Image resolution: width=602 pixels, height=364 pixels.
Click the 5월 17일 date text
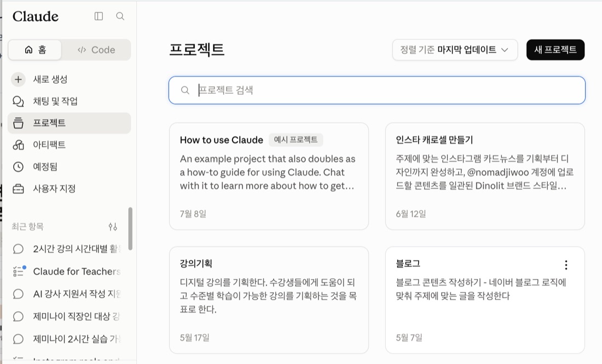195,338
